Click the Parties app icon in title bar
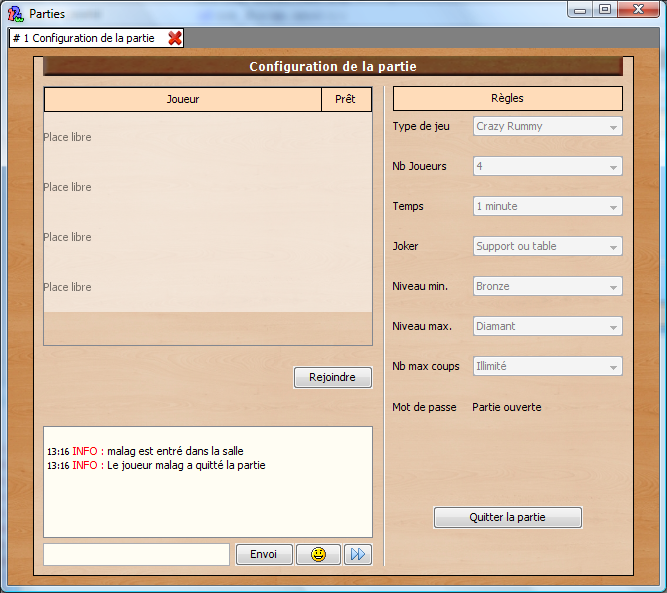 (16, 14)
